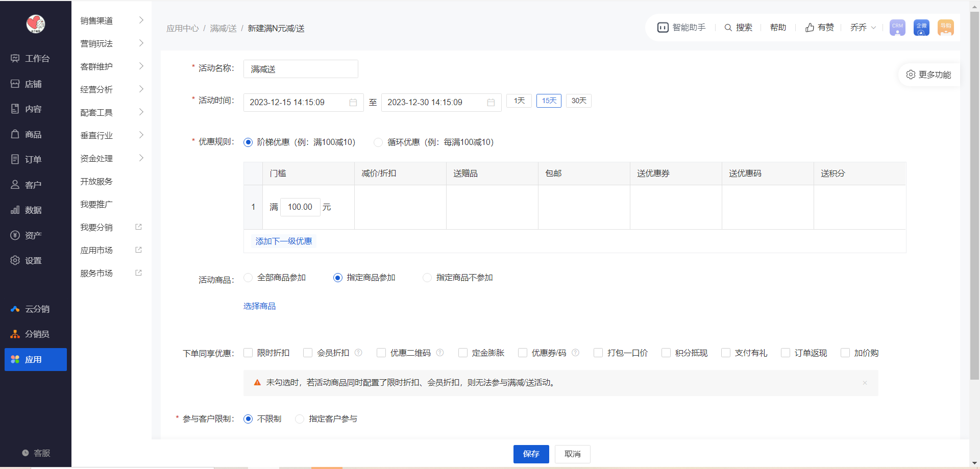Click the 有赞 thumbs-up icon

(810, 28)
